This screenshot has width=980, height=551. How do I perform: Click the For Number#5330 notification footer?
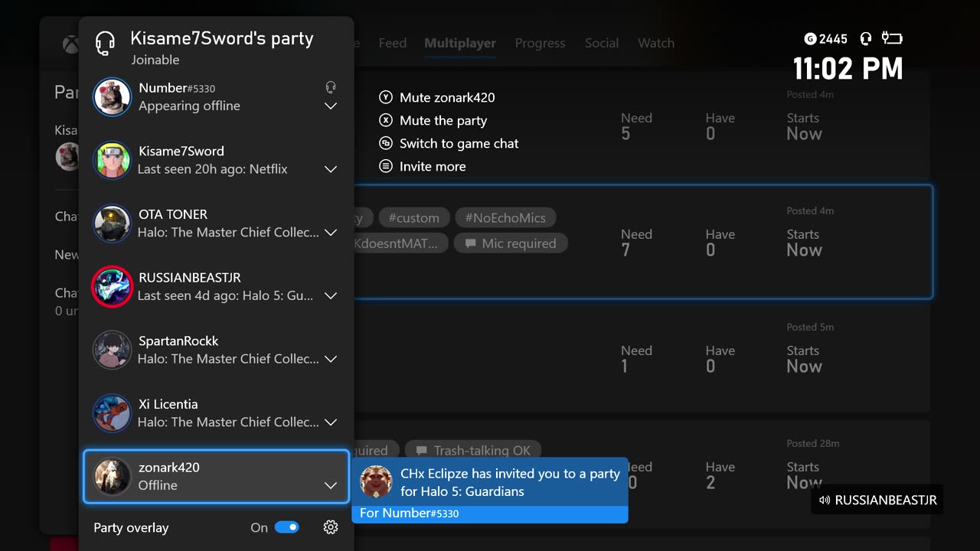click(x=490, y=514)
